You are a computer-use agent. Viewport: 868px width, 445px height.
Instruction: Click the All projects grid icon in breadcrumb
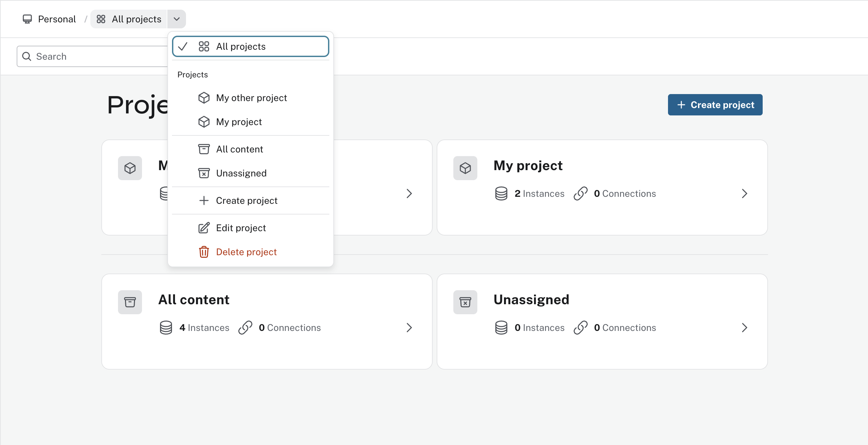tap(101, 19)
